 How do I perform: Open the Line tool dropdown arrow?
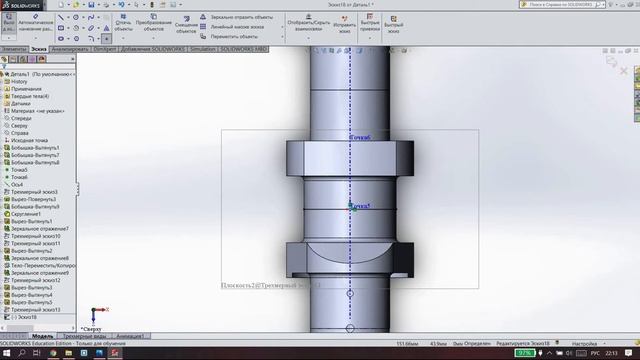(x=68, y=18)
